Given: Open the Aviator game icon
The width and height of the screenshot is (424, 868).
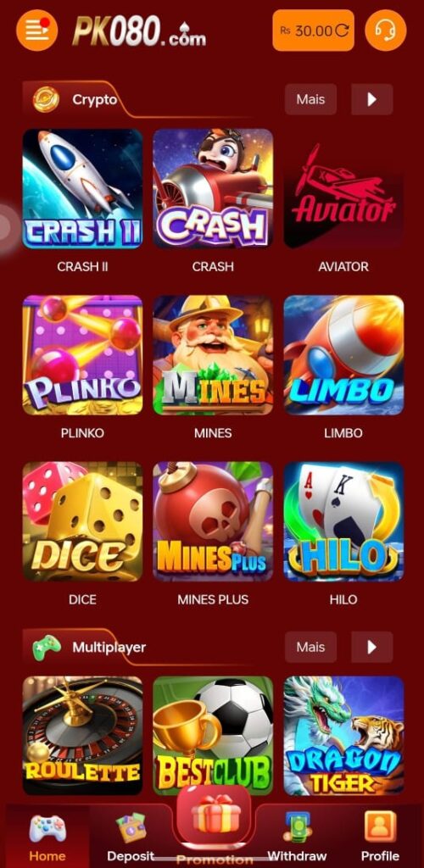Looking at the screenshot, I should pyautogui.click(x=343, y=189).
